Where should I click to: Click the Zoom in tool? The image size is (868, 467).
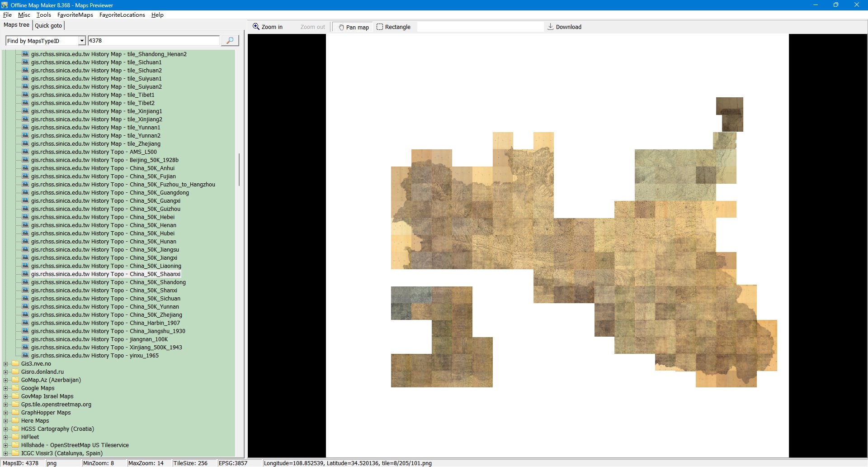[x=268, y=27]
